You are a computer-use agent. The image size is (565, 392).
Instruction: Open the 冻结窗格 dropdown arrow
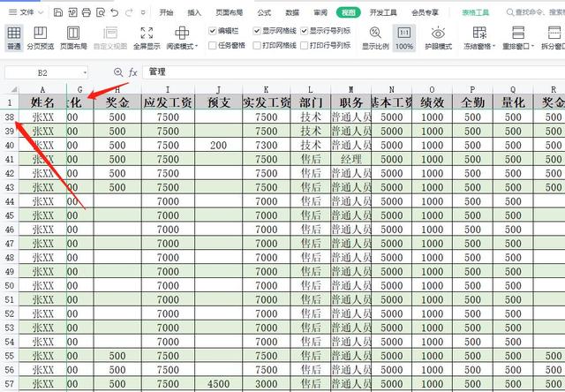coord(494,46)
